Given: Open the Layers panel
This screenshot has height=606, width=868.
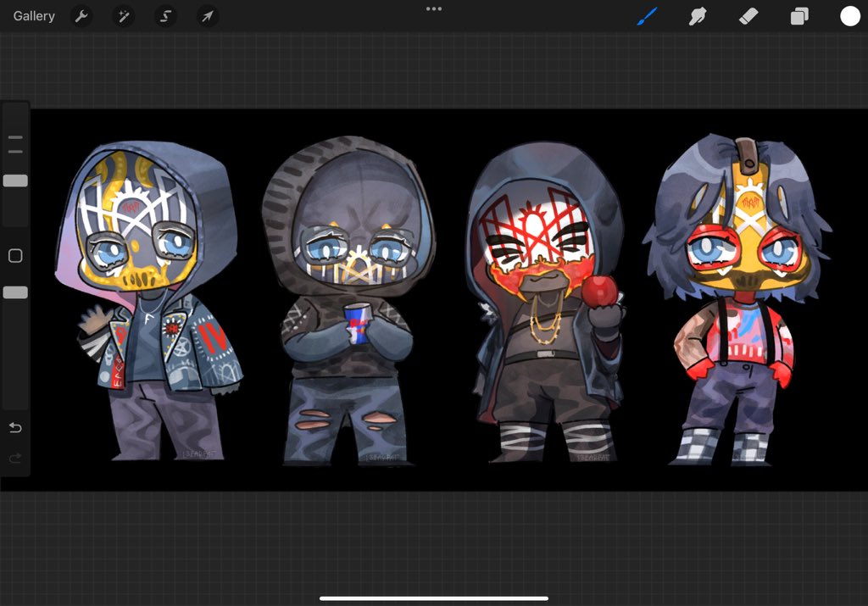Looking at the screenshot, I should 799,16.
